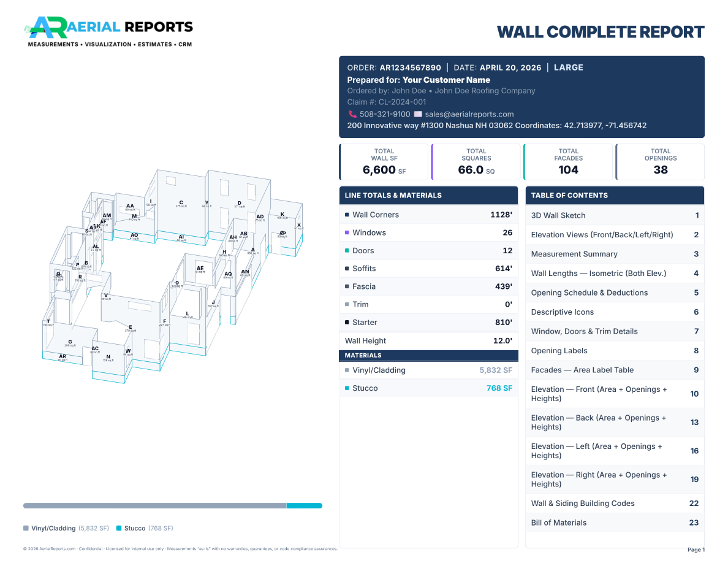The image size is (728, 563).
Task: Click Vinyl/Cladding 5,832 SF material row
Action: tap(428, 370)
